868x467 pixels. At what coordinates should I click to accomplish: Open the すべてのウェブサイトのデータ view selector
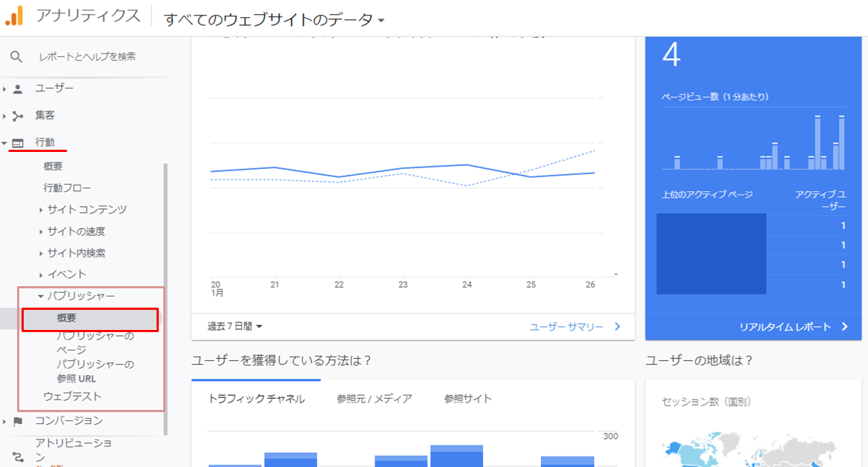point(274,20)
